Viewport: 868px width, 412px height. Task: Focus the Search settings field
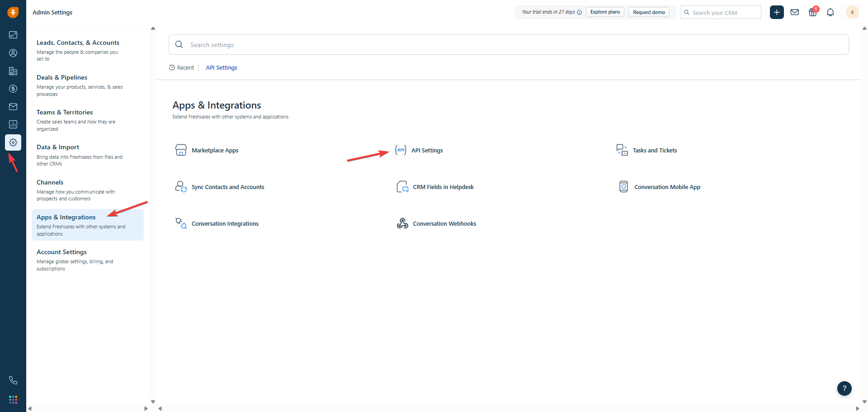point(509,45)
